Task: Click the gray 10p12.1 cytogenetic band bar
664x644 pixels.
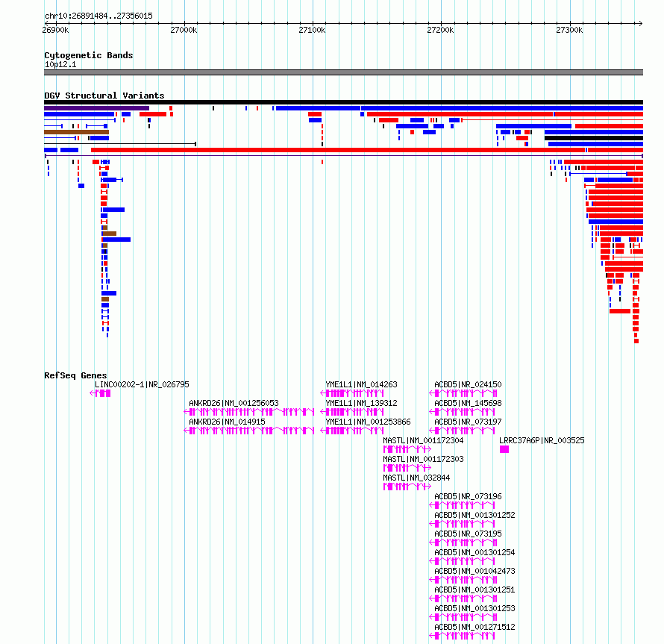Action: 343,72
